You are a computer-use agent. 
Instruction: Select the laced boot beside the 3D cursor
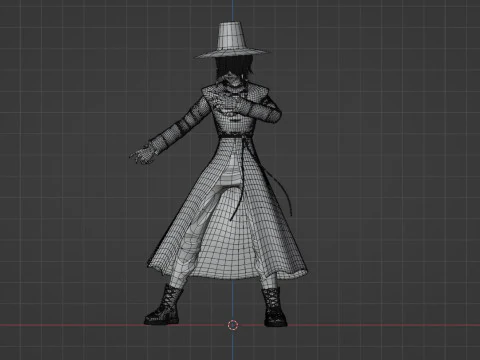click(x=275, y=307)
